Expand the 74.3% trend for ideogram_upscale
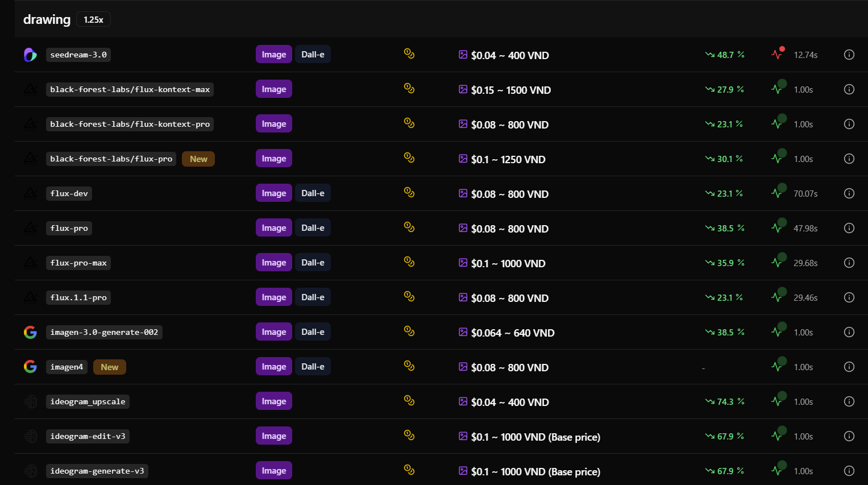Image resolution: width=868 pixels, height=485 pixels. (724, 401)
